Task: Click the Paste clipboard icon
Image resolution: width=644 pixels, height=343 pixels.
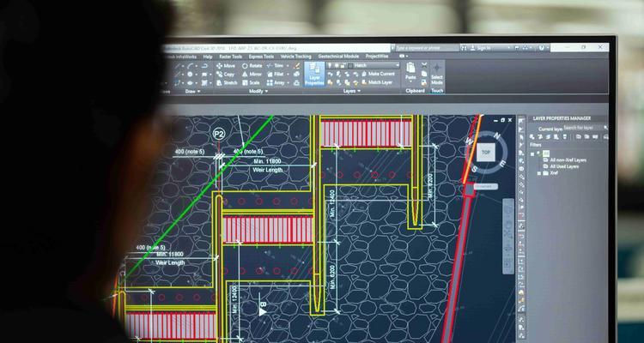Action: pyautogui.click(x=410, y=71)
